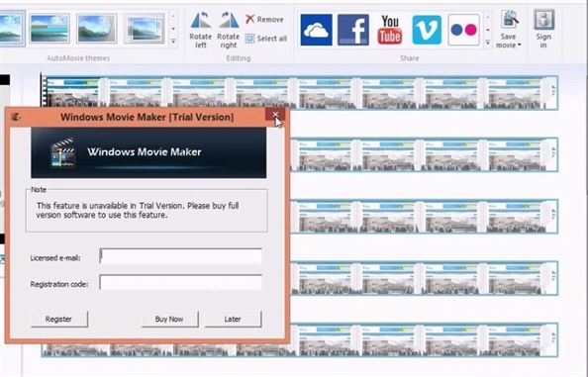Choose the fourth AutoMovie theme thumbnail
This screenshot has width=588, height=377.
pos(145,29)
